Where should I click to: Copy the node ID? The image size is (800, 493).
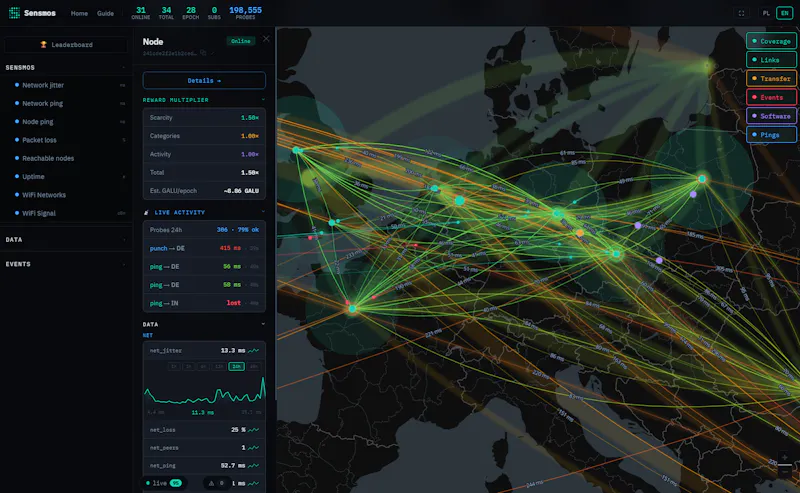click(203, 53)
